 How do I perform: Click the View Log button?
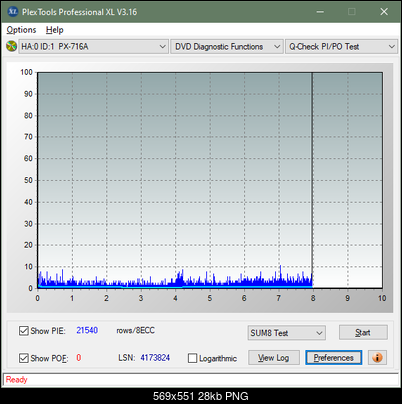point(274,358)
